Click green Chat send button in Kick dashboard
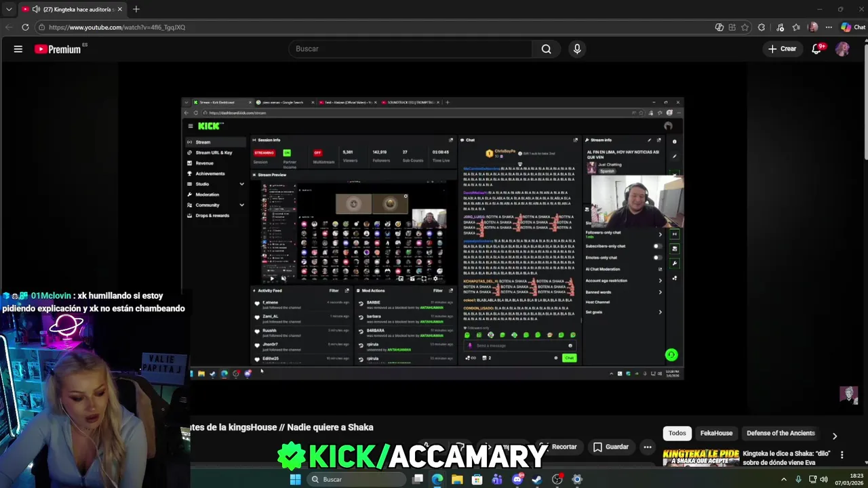The width and height of the screenshot is (868, 488). pos(569,358)
